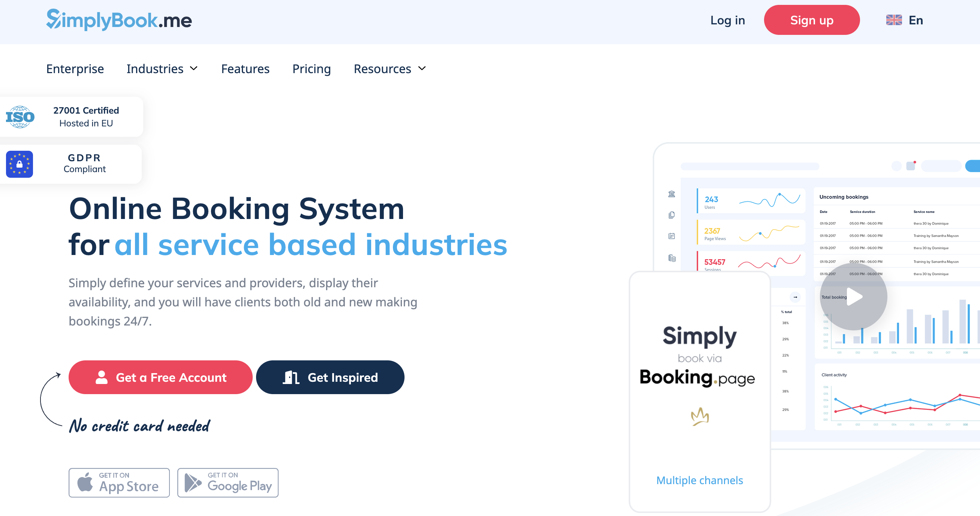Select the bank building icon in dashboard sidebar

point(672,194)
